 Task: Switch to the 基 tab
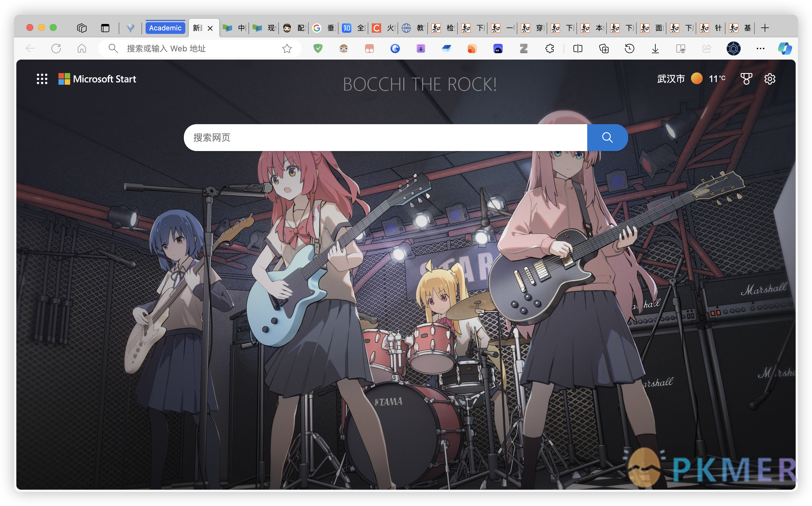pyautogui.click(x=741, y=28)
